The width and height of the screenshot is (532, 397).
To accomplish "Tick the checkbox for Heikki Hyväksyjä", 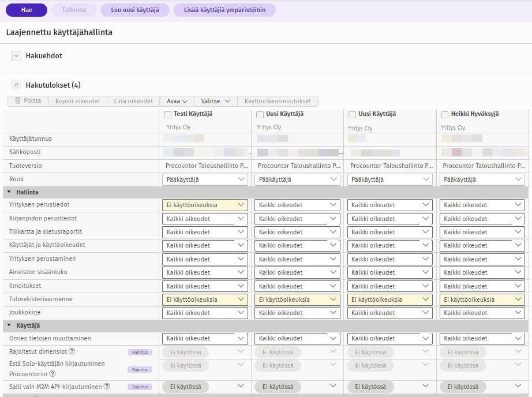I will (x=445, y=115).
